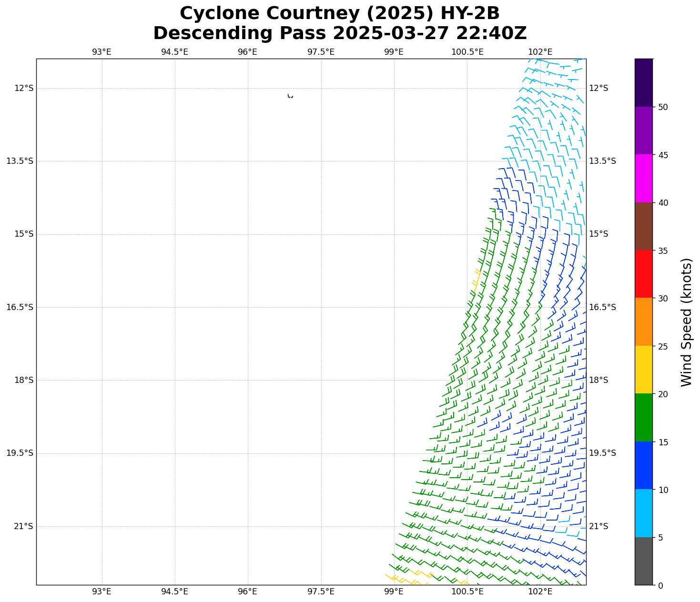Screen dimensions: 700x602
Task: Select the purple 45–50 knots color band
Action: [x=643, y=130]
